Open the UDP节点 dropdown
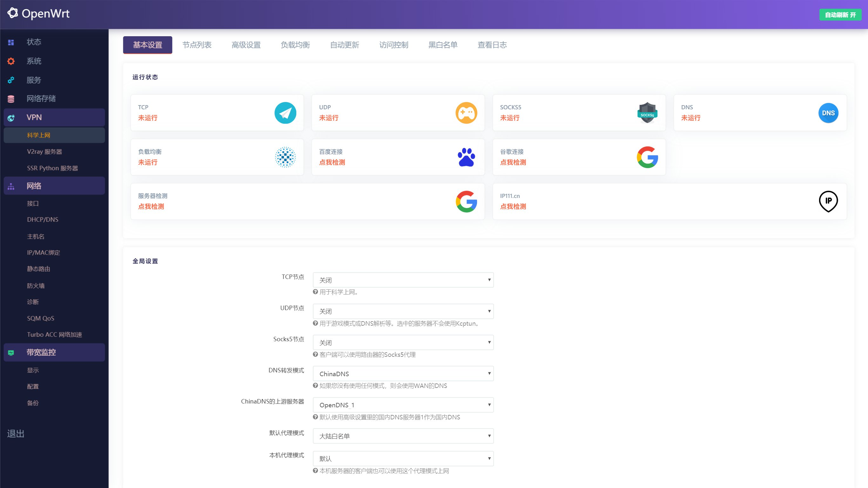 (x=403, y=311)
